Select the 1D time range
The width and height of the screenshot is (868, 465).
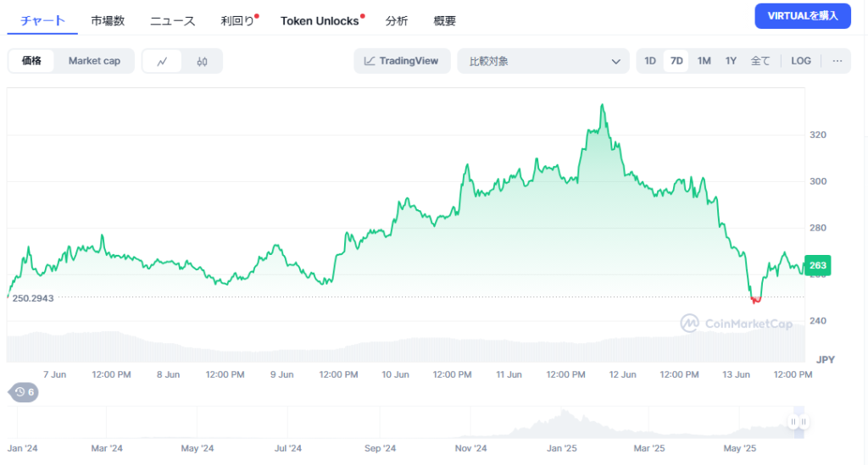click(650, 61)
